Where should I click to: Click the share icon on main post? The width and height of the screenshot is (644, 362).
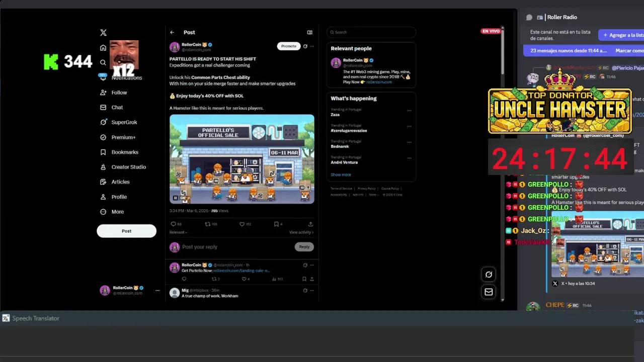(x=310, y=224)
